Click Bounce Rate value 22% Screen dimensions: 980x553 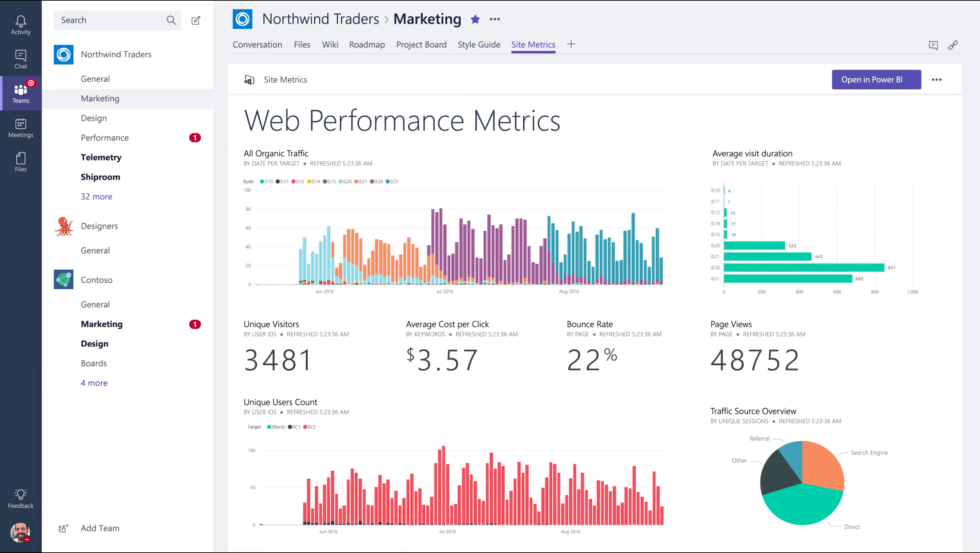point(592,359)
